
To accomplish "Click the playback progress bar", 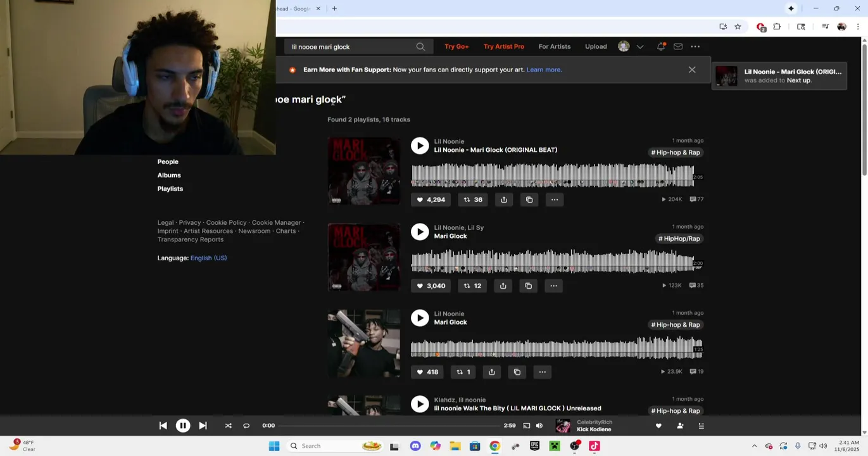I will [389, 426].
